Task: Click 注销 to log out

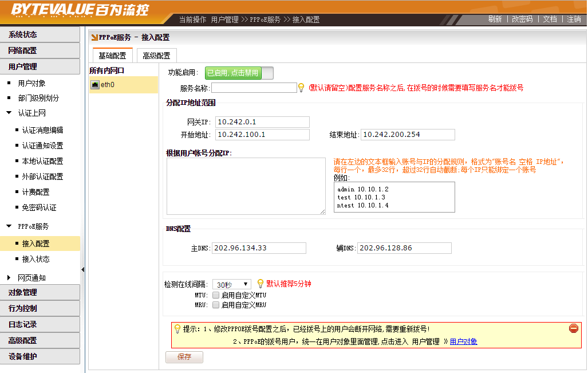Action: click(x=574, y=19)
